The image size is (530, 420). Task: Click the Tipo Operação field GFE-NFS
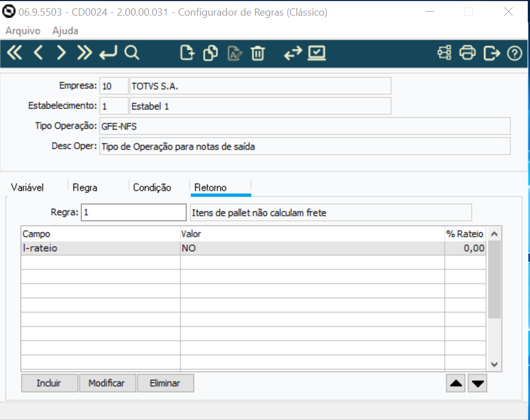[304, 126]
